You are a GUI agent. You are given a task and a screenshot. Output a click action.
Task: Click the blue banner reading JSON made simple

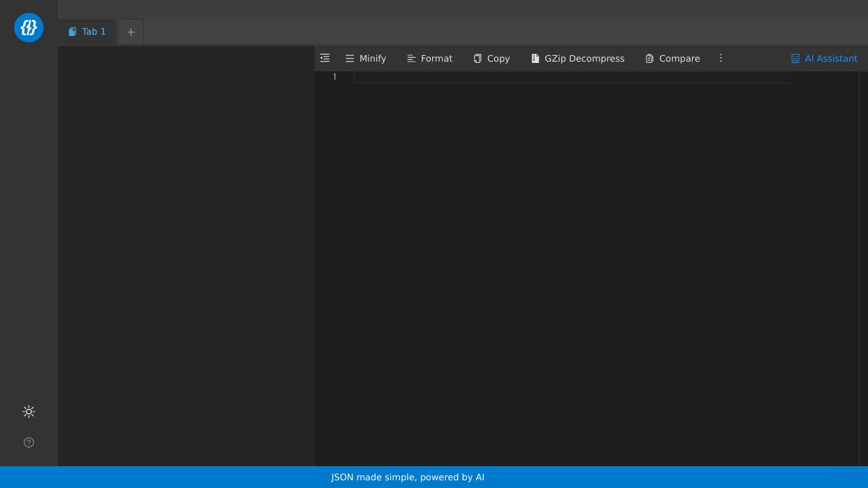coord(408,477)
